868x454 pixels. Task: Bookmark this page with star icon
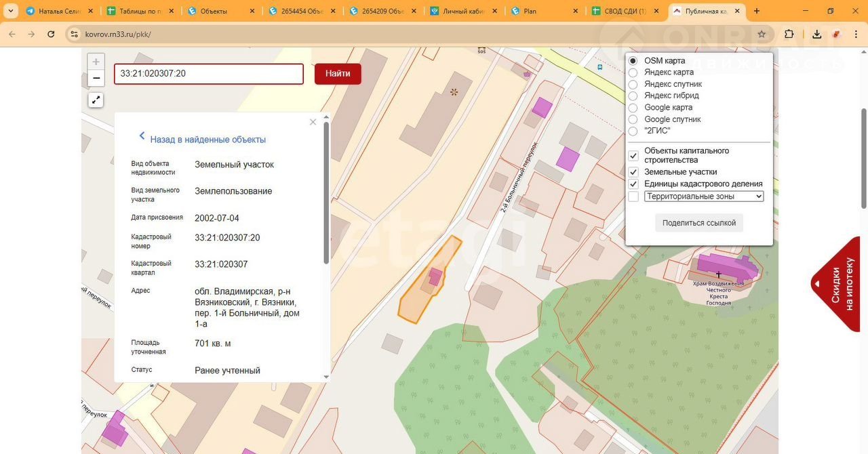tap(762, 34)
